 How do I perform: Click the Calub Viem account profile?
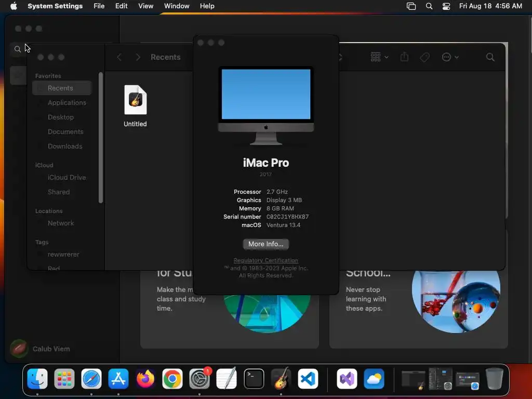(x=40, y=349)
